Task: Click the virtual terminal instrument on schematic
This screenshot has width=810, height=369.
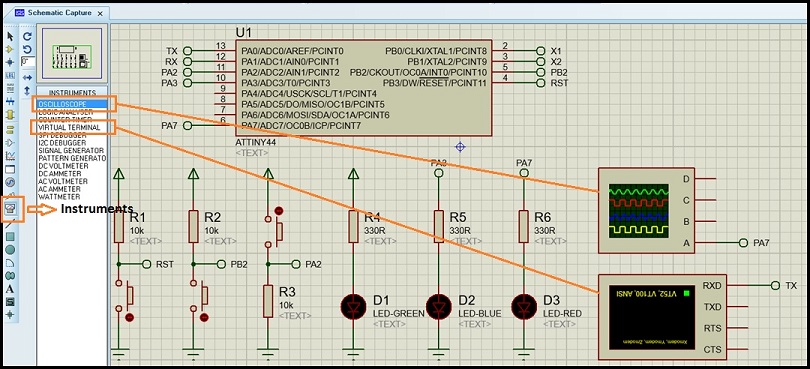Action: click(x=662, y=317)
